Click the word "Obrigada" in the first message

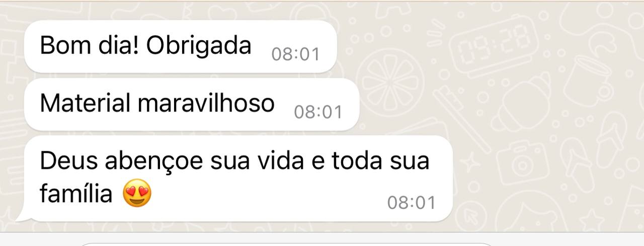coord(199,46)
